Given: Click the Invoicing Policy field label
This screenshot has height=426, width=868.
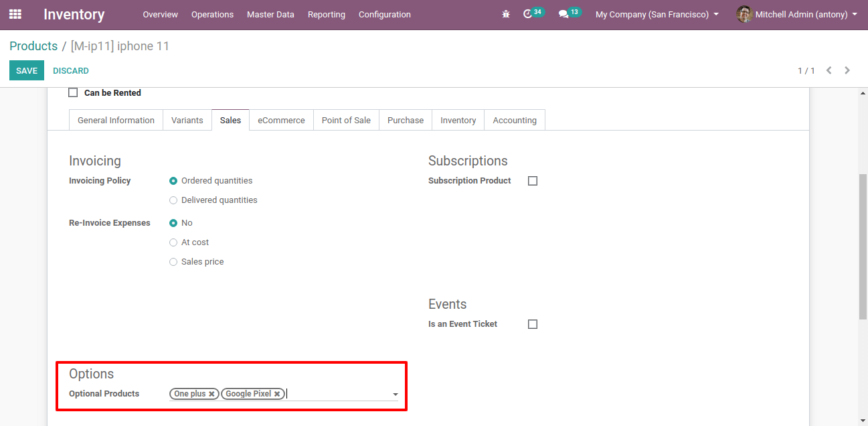Looking at the screenshot, I should (100, 181).
